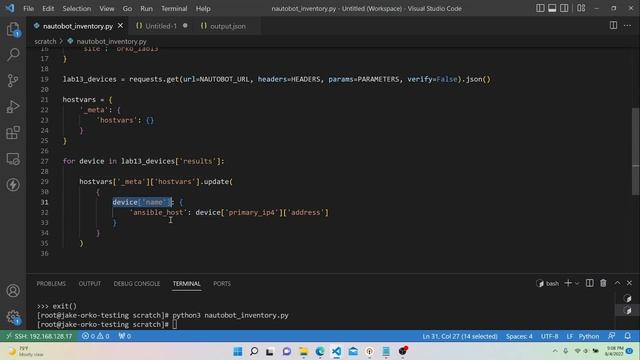Open the terminal launch profile dropdown arrow
This screenshot has width=640, height=360.
coord(577,283)
